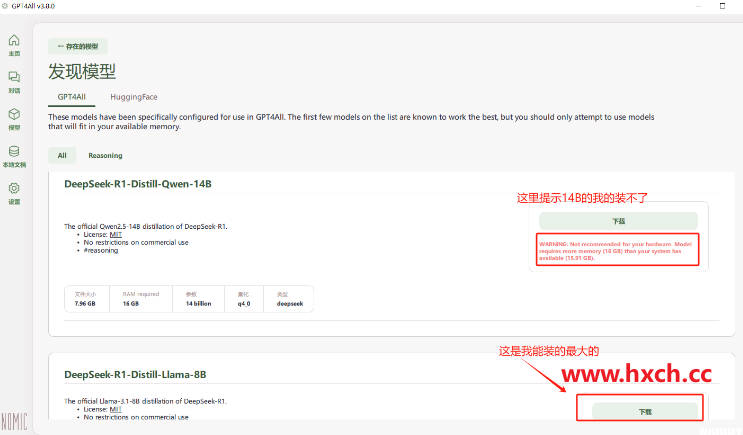Open MIT license link for Llama-8B
Screen dimensions: 743x435
click(116, 409)
